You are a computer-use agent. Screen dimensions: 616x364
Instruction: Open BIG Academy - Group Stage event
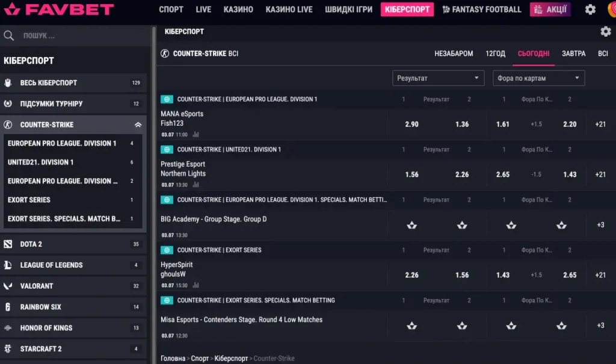214,220
